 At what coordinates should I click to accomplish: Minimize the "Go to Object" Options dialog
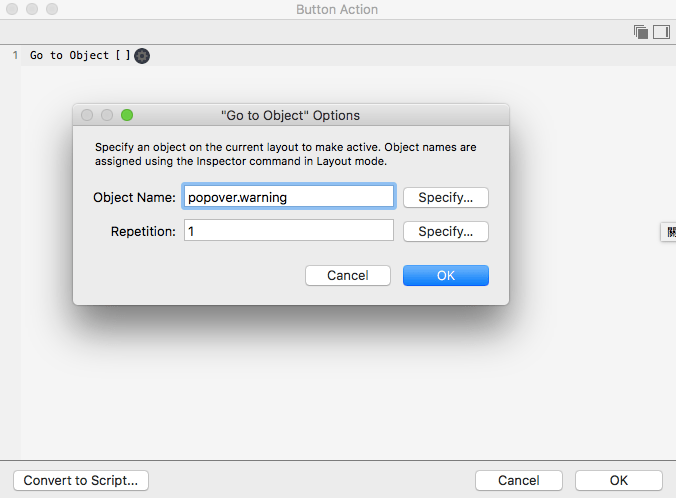pyautogui.click(x=107, y=115)
